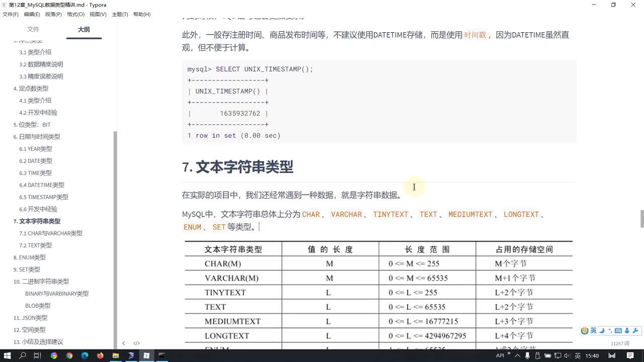Open the 段落(P) menu
This screenshot has width=644, height=362.
pyautogui.click(x=53, y=14)
